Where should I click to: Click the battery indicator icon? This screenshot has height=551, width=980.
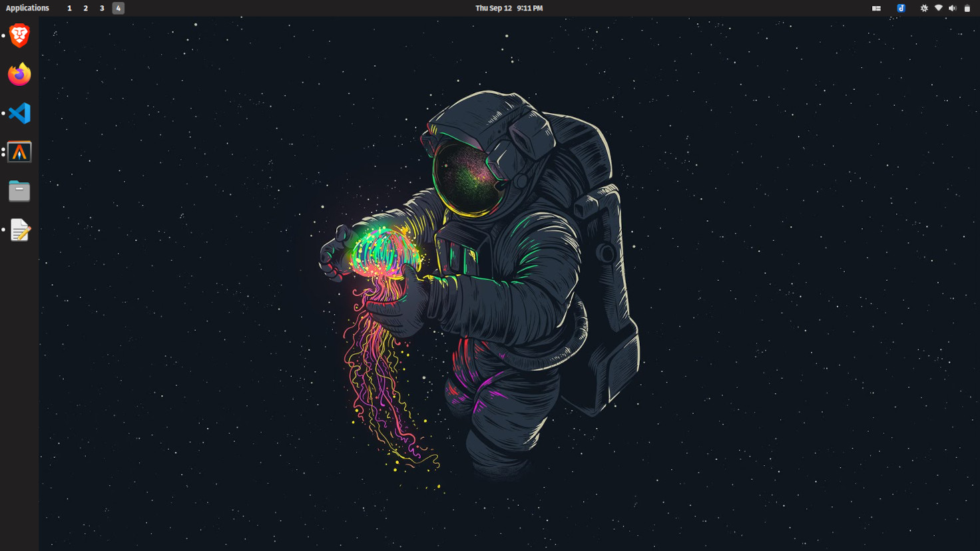coord(967,8)
